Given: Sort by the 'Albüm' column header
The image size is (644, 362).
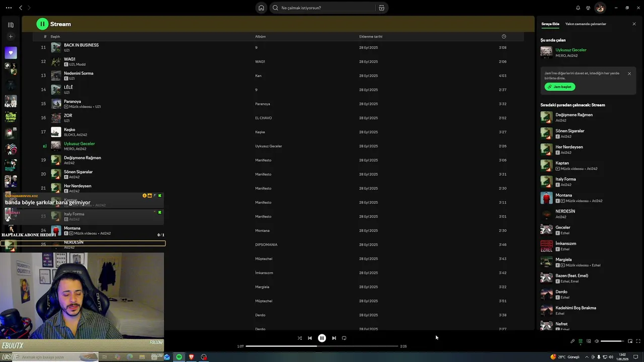Looking at the screenshot, I should coord(260,36).
